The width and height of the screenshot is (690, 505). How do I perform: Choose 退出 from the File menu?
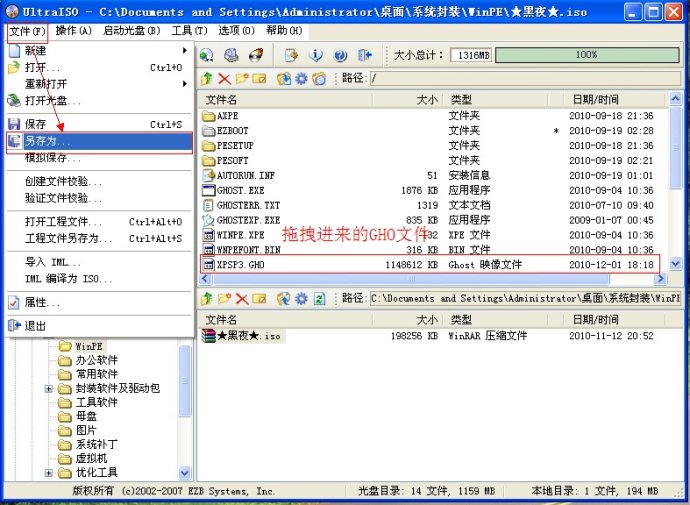pyautogui.click(x=100, y=326)
